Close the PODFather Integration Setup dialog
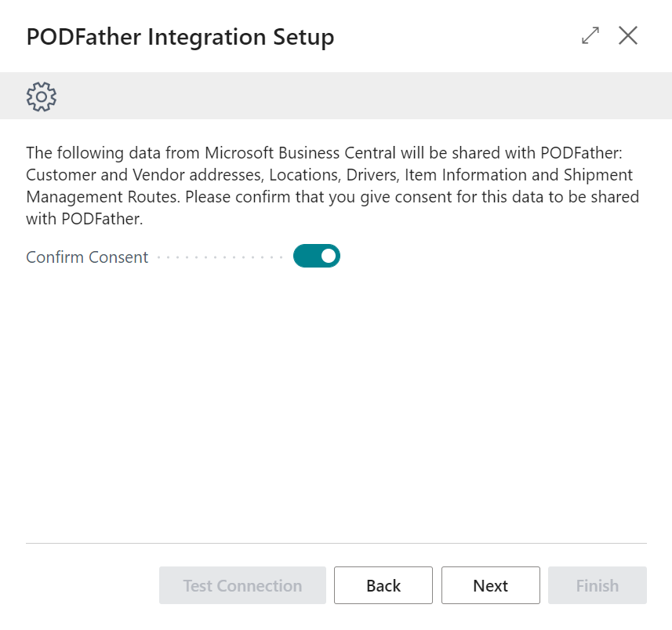The height and width of the screenshot is (630, 672). point(628,35)
